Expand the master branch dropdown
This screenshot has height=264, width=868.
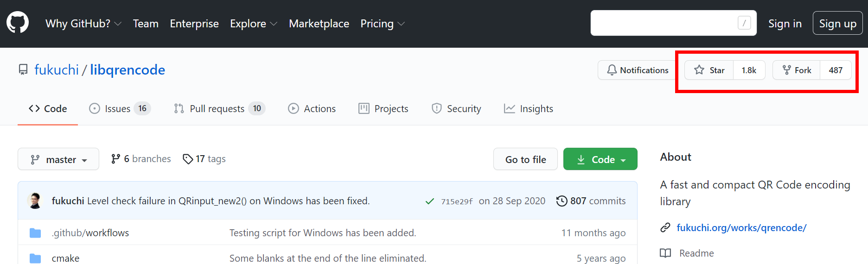pyautogui.click(x=58, y=159)
